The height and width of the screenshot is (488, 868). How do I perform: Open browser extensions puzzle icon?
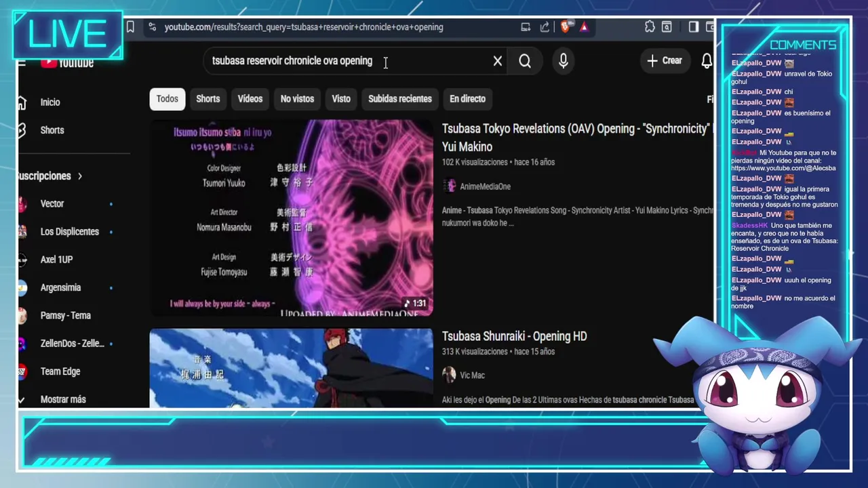[x=650, y=27]
